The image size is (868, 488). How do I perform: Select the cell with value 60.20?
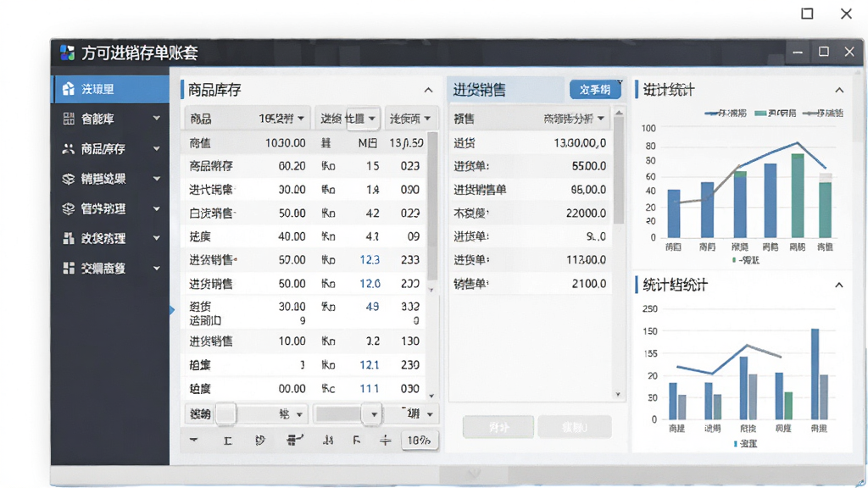(292, 166)
